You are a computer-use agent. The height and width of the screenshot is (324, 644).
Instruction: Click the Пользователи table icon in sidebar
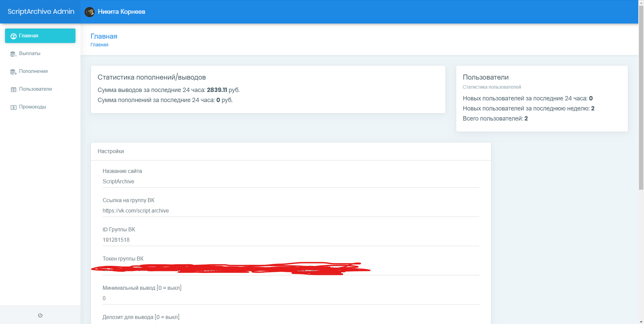13,89
